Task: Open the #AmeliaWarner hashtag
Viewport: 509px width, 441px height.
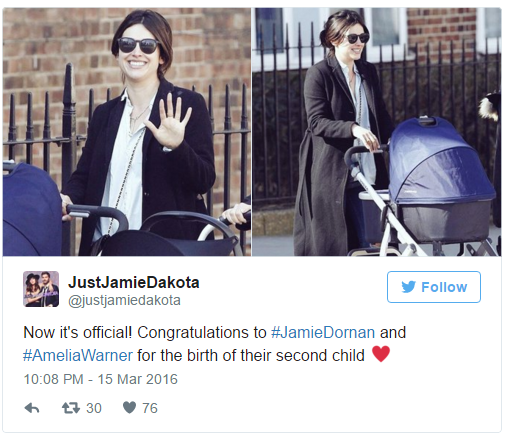Action: [78, 355]
